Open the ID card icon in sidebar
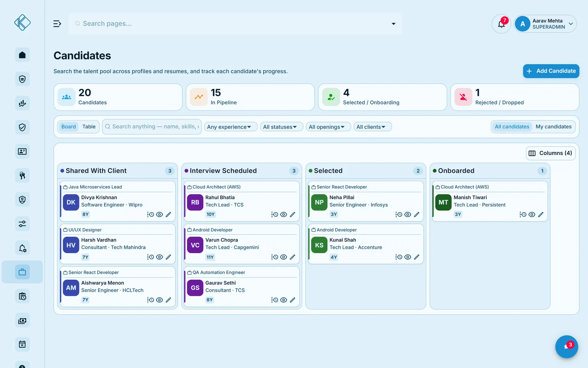Screen dimensions: 588x368 pos(22,152)
